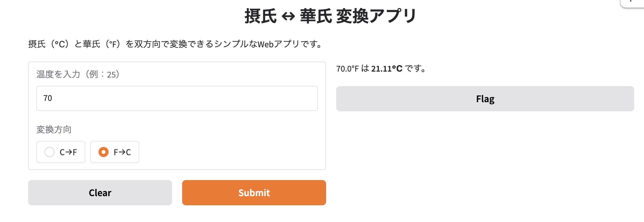This screenshot has width=644, height=222.
Task: Click the 変換方向 label
Action: (x=54, y=129)
